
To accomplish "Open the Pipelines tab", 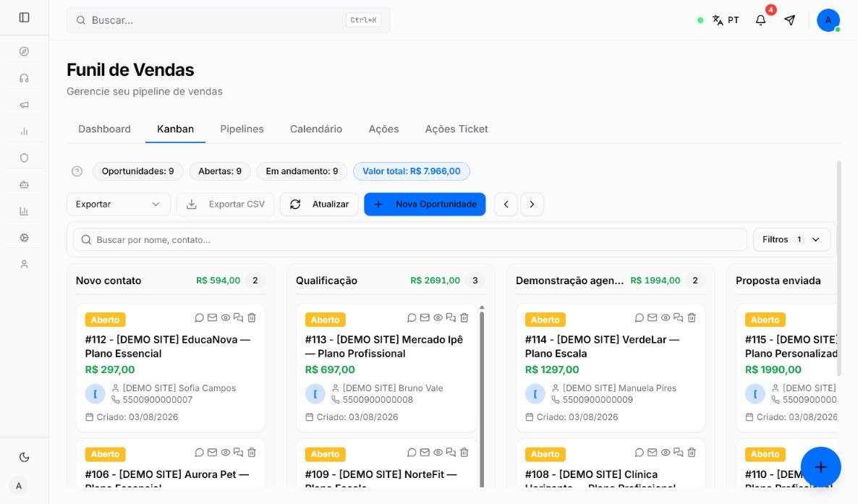I will pyautogui.click(x=242, y=129).
